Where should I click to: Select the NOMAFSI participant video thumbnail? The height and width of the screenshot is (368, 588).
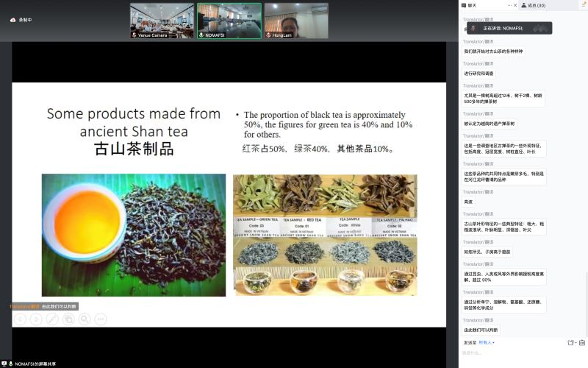click(229, 21)
